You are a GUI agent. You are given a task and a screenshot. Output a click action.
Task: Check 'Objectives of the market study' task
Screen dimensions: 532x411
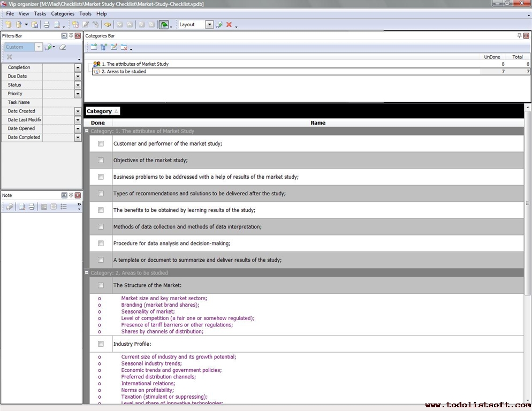tap(101, 160)
